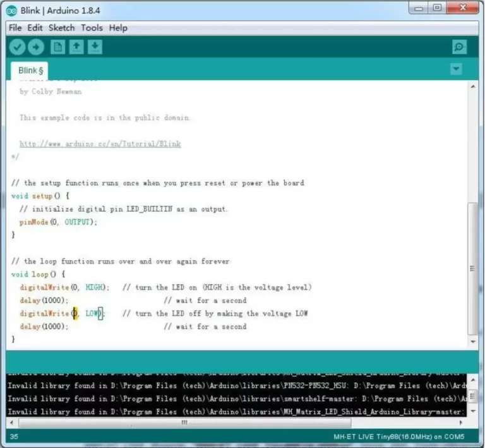Click the console horizontal scroll right arrow
The width and height of the screenshot is (485, 448).
(x=461, y=422)
